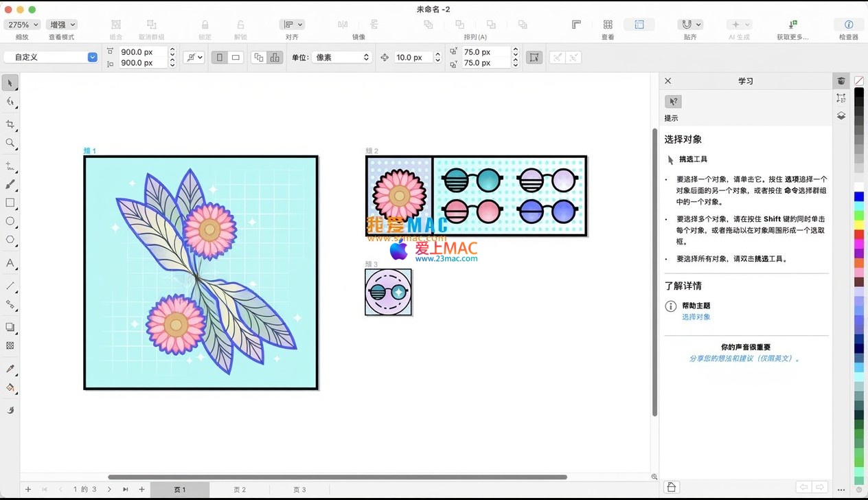Open the 275% zoom level dropdown
Screen dimensions: 868x500
23,25
